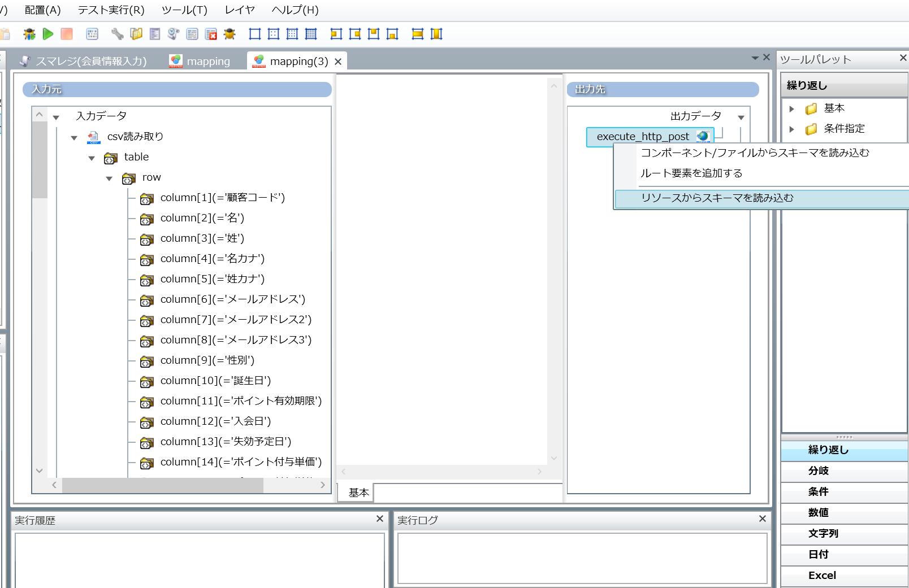909x588 pixels.
Task: Open the 出力データ dropdown arrow
Action: (x=741, y=117)
